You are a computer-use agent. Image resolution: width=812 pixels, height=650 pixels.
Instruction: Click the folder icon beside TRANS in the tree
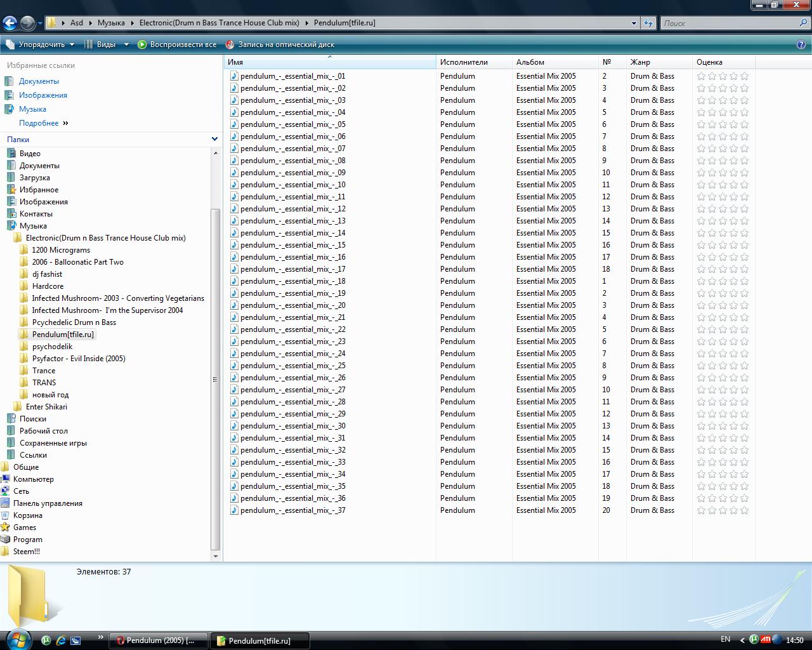(25, 383)
